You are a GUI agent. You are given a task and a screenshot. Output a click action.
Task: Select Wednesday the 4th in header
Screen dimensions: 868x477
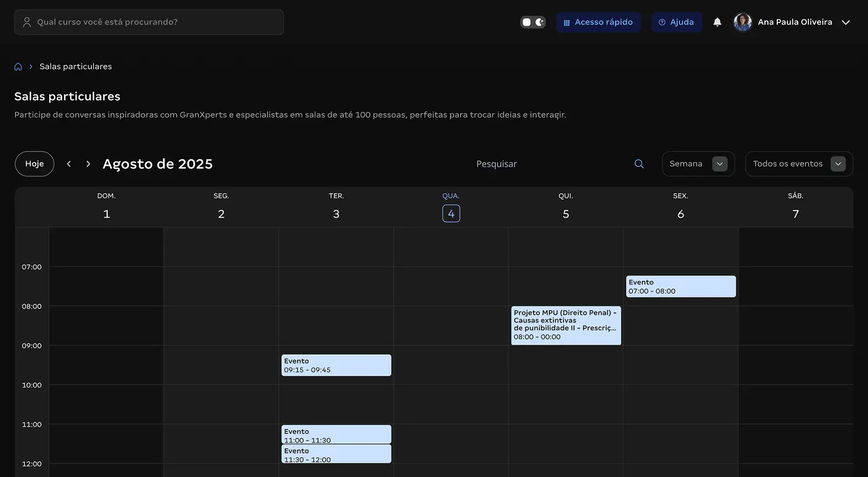coord(451,214)
